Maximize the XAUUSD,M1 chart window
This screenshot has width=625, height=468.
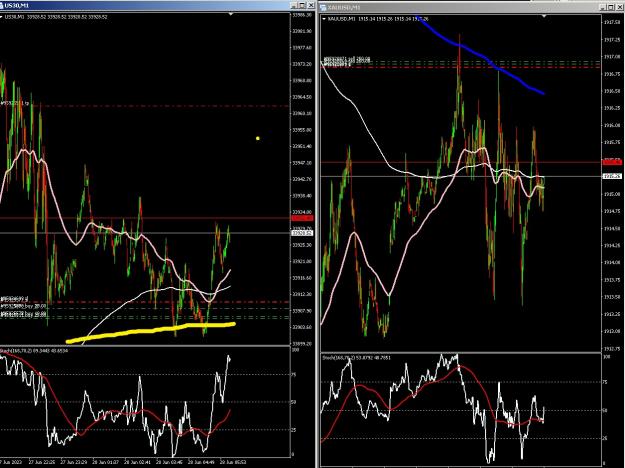pyautogui.click(x=611, y=7)
